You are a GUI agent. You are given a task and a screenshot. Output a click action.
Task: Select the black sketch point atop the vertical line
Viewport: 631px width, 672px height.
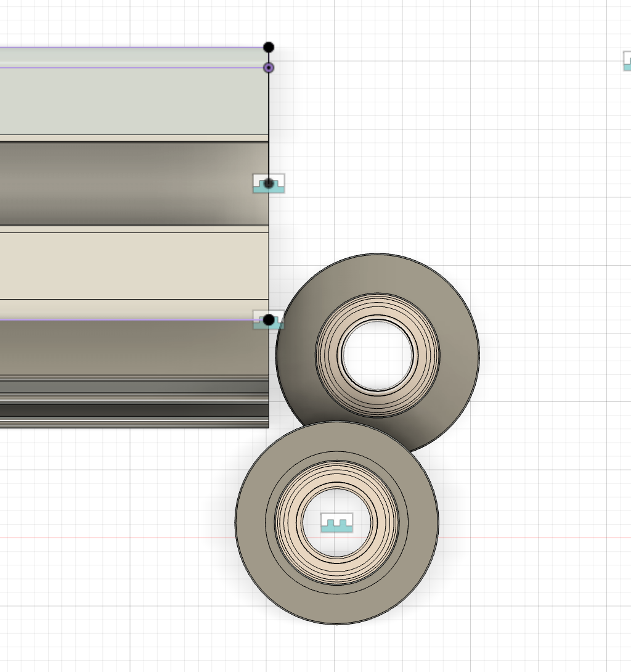269,47
